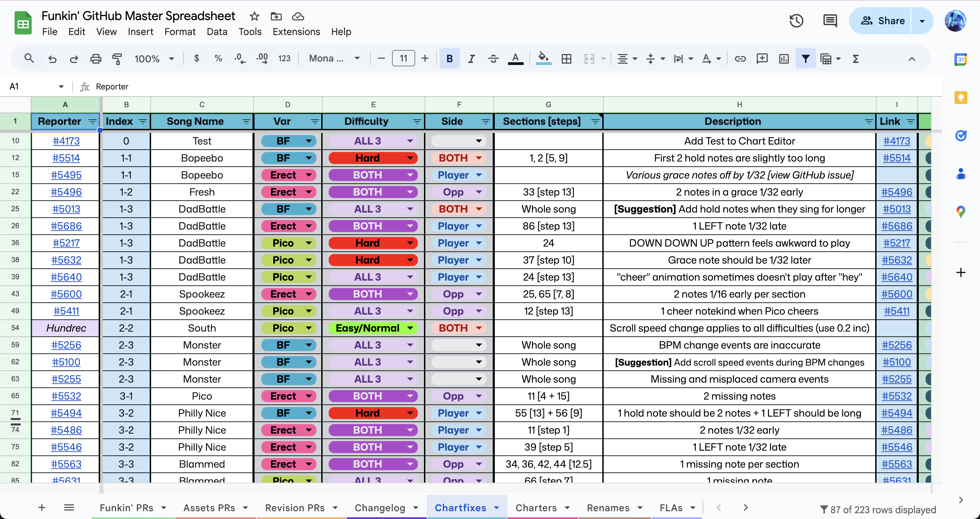Viewport: 980px width, 519px height.
Task: Open the all sheets list
Action: pos(69,507)
